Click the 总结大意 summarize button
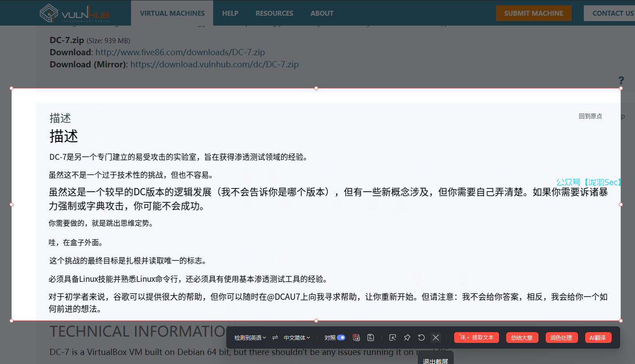Viewport: 635px width, 364px height. (522, 338)
